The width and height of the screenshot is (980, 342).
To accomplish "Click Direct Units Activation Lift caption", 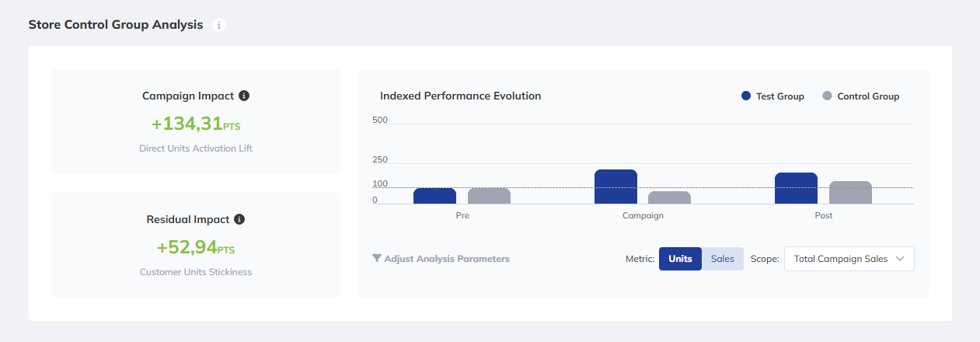I will coord(196,148).
